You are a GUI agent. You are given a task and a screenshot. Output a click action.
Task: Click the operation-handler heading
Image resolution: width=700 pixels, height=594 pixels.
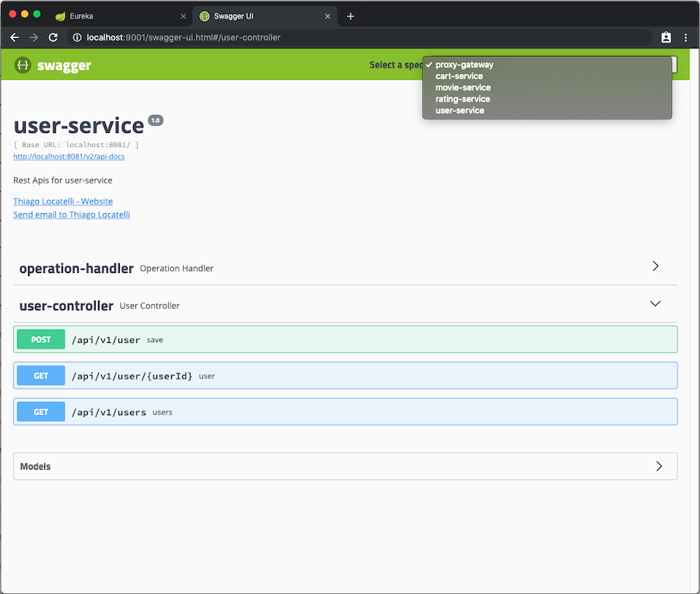tap(76, 268)
